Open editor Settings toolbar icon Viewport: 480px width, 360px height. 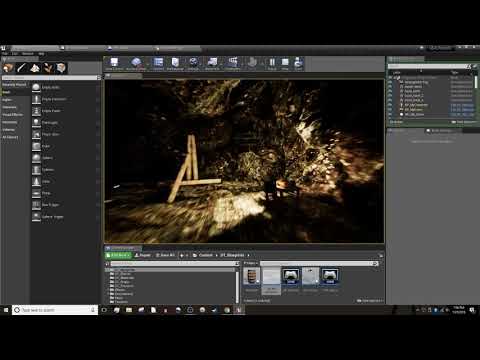193,63
